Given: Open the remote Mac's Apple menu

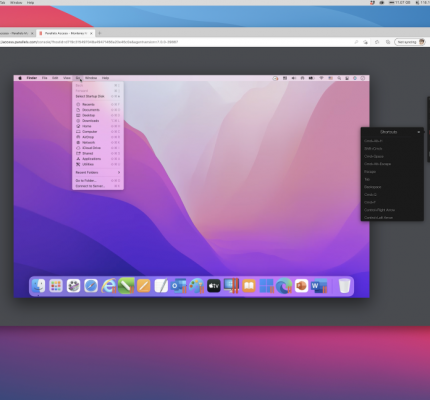Looking at the screenshot, I should click(x=20, y=78).
